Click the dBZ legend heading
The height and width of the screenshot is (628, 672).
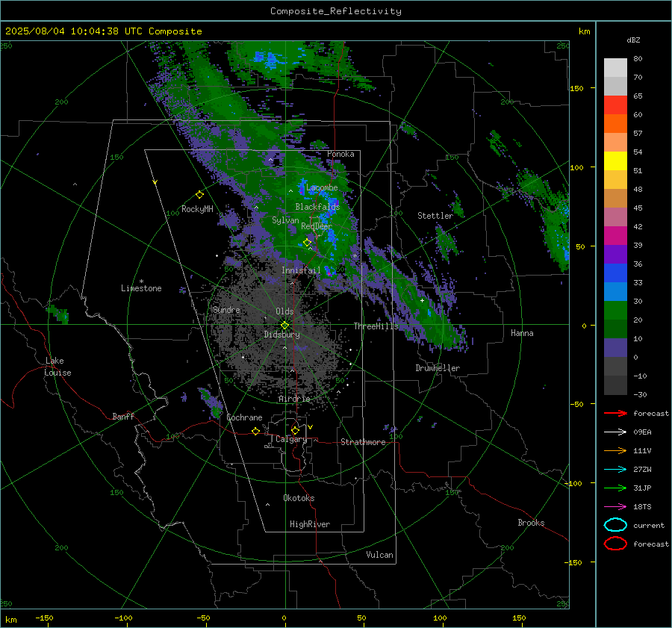click(x=633, y=40)
